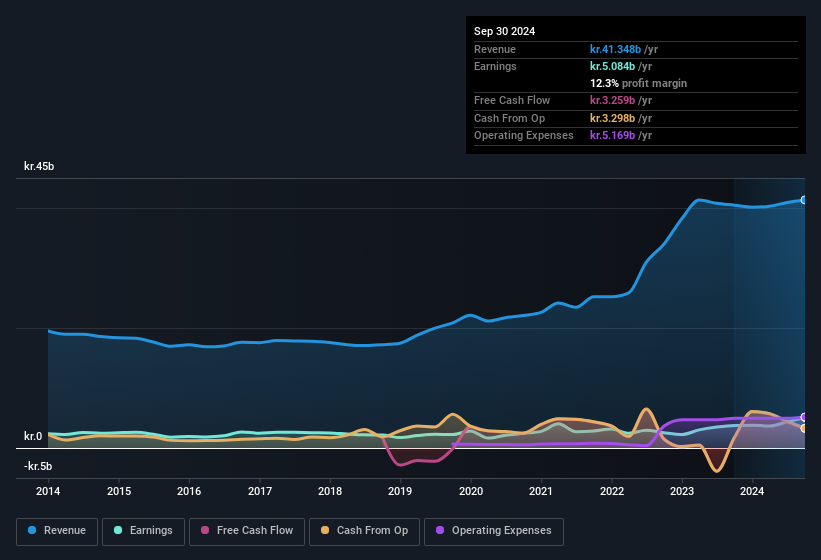Toggle the Revenue legend button
This screenshot has width=821, height=560.
point(57,531)
